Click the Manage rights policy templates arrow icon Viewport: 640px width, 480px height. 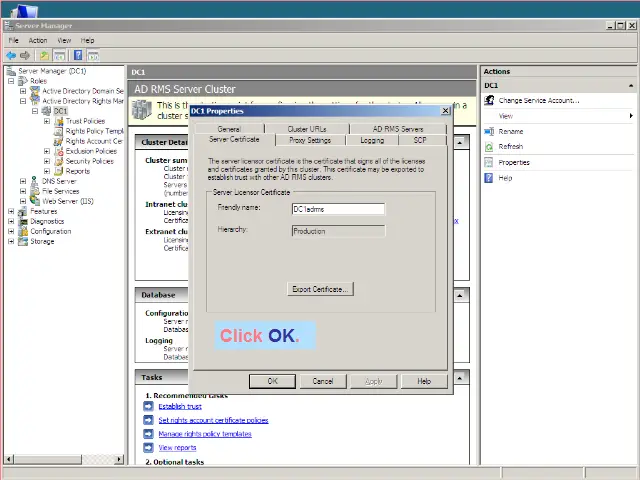click(x=149, y=433)
